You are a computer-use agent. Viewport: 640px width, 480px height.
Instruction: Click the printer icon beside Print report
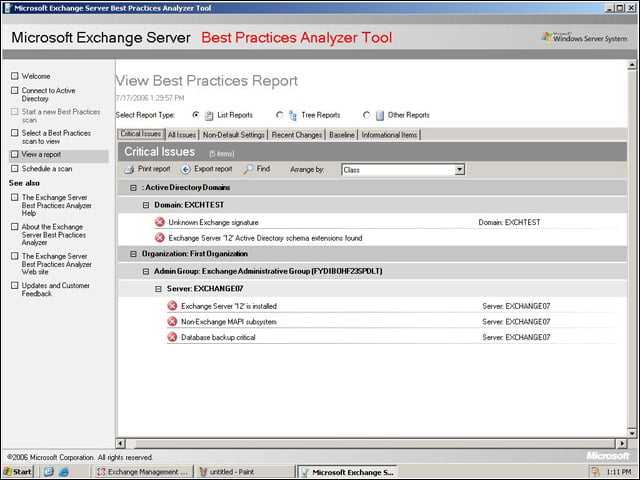(129, 169)
